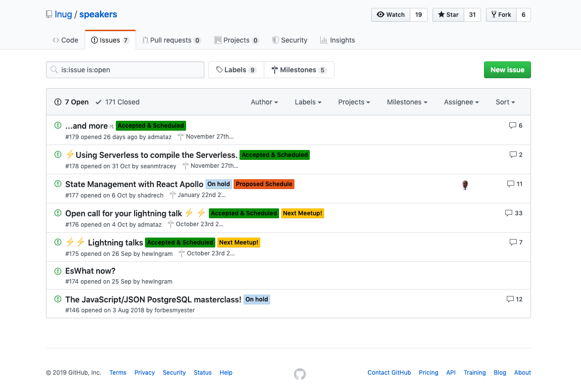
Task: Open milestone 'October 23rd 2...' on issue #175
Action: 207,254
